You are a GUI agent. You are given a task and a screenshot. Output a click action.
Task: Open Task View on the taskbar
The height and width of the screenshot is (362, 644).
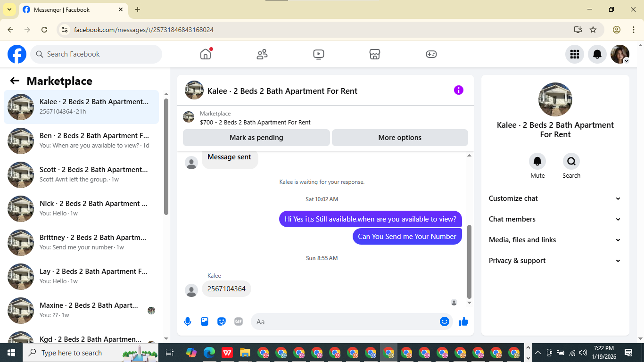pyautogui.click(x=170, y=353)
